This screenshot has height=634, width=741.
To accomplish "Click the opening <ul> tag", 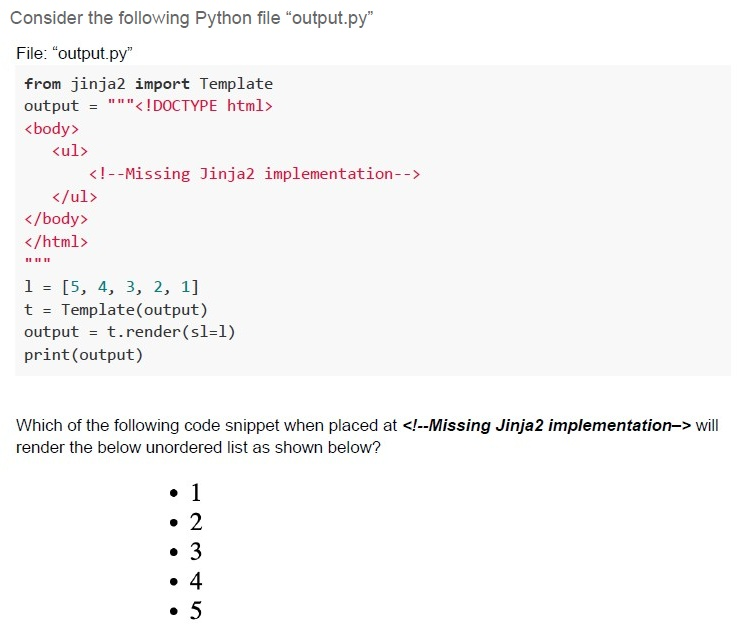I will (70, 151).
